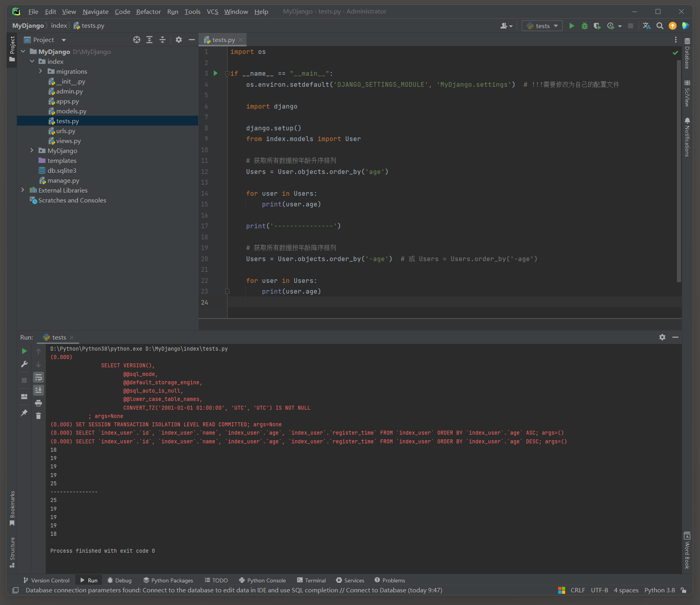Collapse the MyDjango root folder
The width and height of the screenshot is (700, 605).
(23, 52)
